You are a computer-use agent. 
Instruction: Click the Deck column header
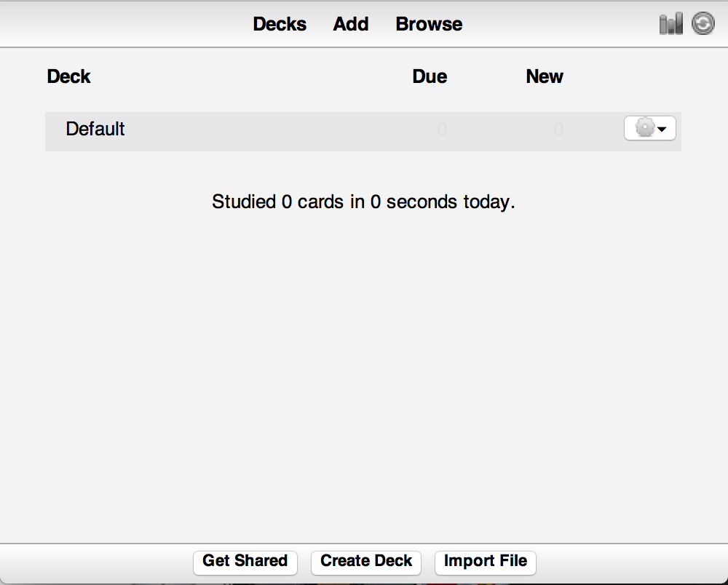[68, 76]
